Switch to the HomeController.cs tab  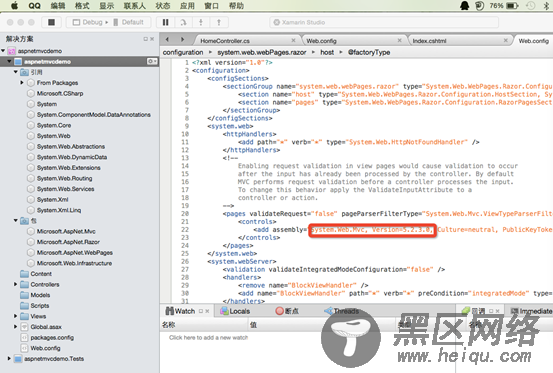(x=225, y=41)
